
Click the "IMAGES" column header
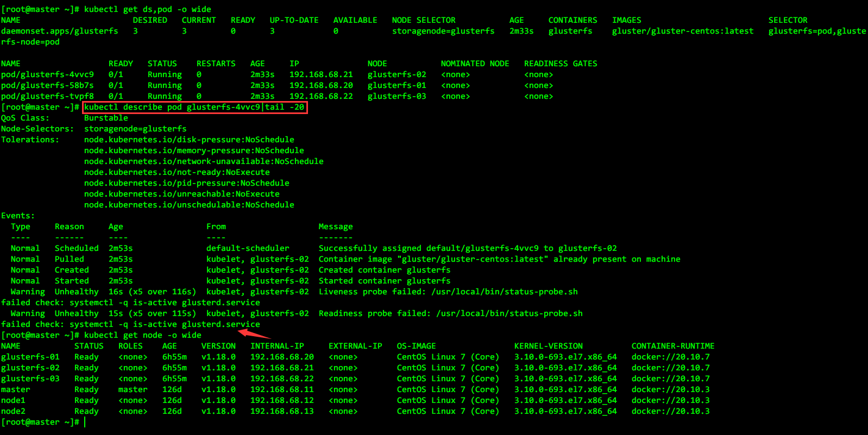627,20
